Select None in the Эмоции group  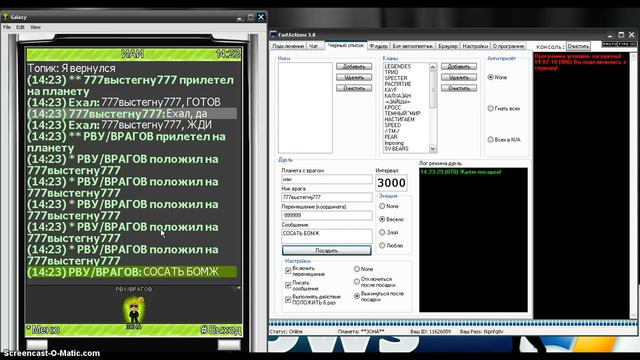pyautogui.click(x=389, y=206)
